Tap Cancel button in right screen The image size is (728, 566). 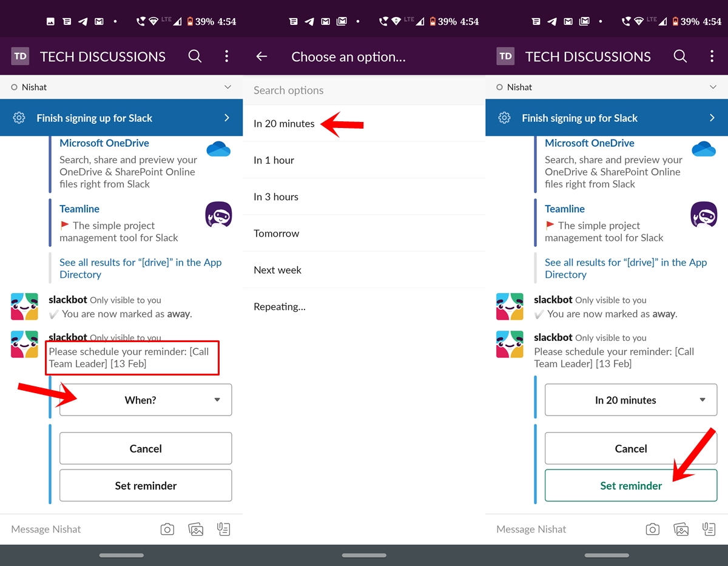pos(631,448)
